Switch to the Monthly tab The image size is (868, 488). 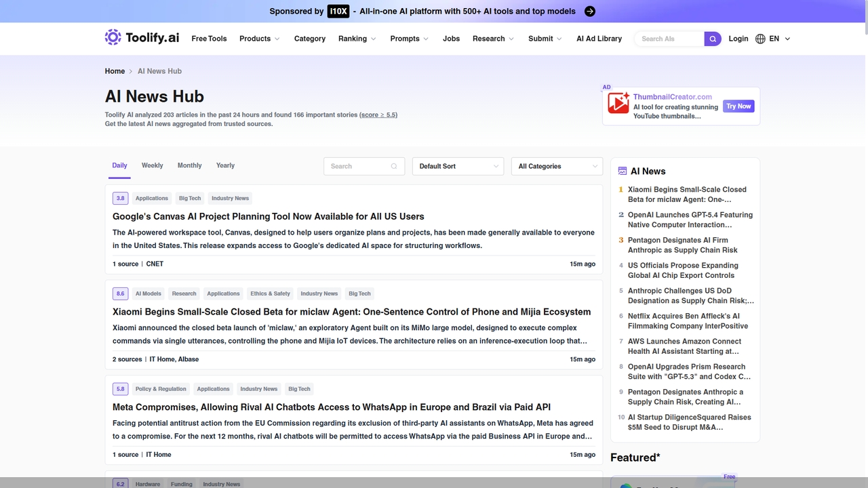pos(190,165)
